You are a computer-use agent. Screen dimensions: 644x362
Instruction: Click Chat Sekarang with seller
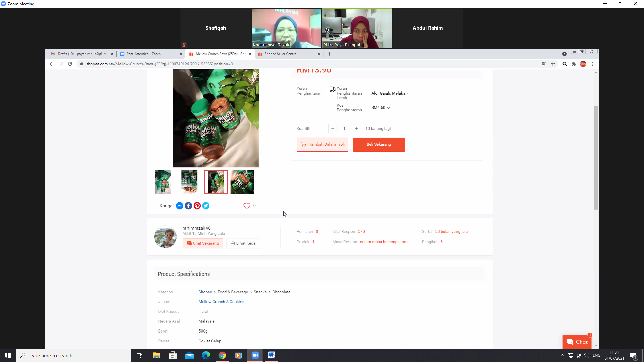(203, 243)
